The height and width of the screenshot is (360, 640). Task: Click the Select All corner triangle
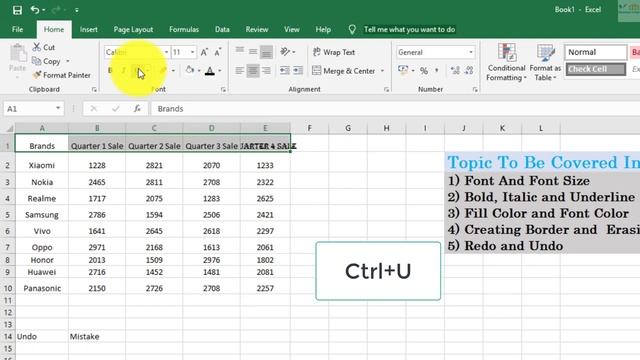[x=9, y=128]
